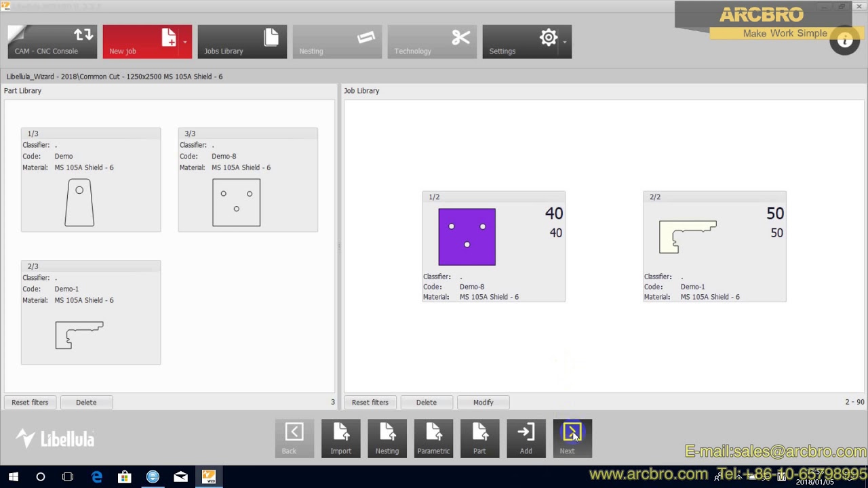Screen dimensions: 868x488
Task: Select the Demo-1 job shape thumbnail
Action: click(688, 237)
